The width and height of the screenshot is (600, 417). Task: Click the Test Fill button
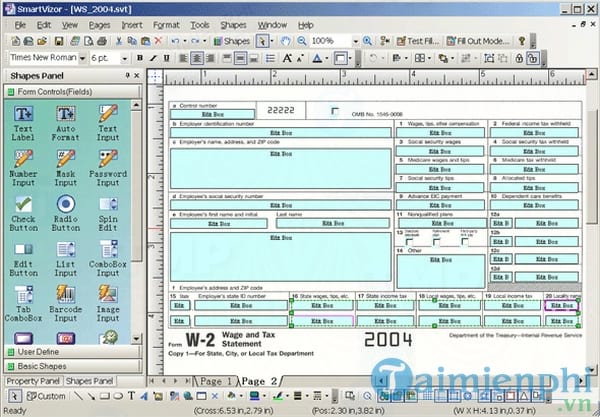(x=418, y=41)
